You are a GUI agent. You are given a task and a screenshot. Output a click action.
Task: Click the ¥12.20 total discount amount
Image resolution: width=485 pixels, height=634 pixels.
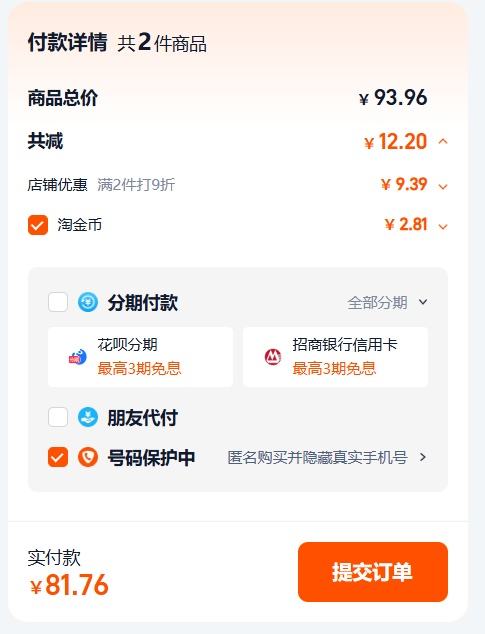(396, 142)
